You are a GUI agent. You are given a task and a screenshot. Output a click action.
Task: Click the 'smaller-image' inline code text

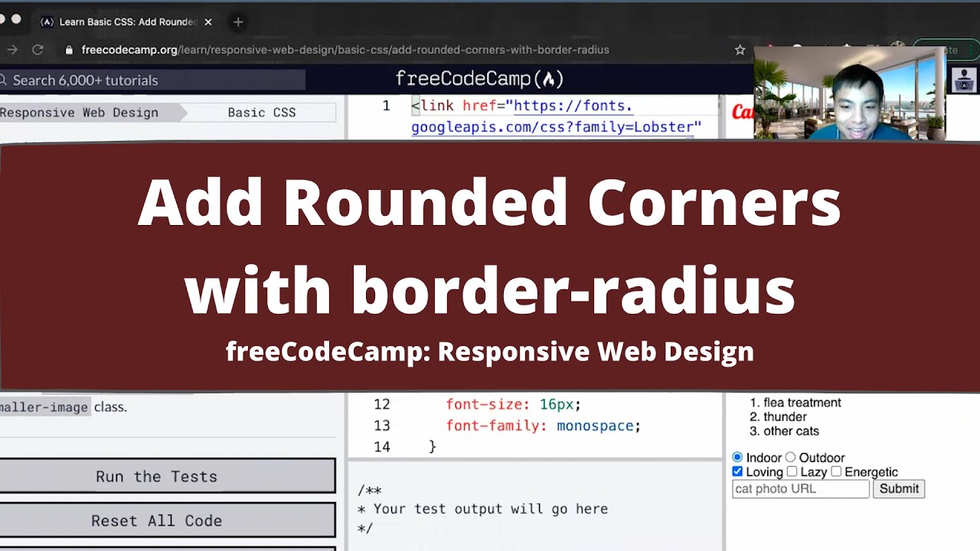[x=44, y=407]
